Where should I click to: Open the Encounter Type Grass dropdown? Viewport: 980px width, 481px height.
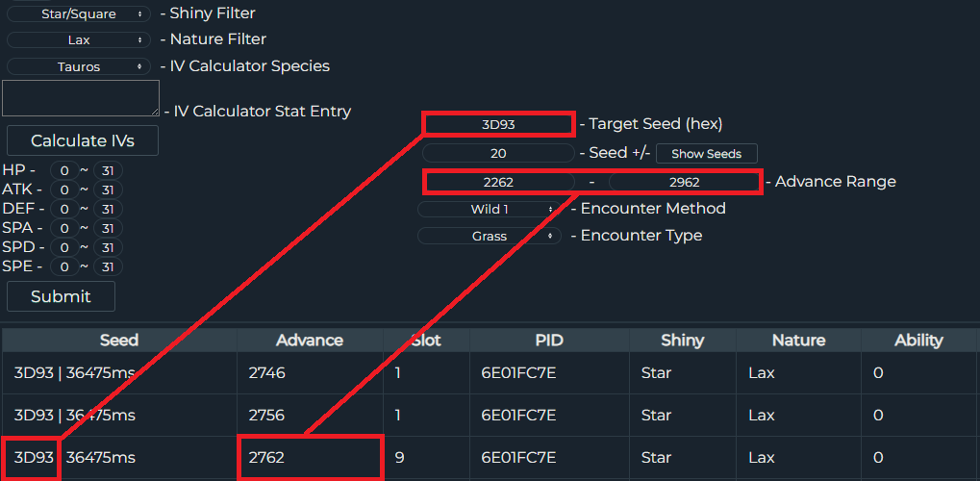tap(490, 236)
